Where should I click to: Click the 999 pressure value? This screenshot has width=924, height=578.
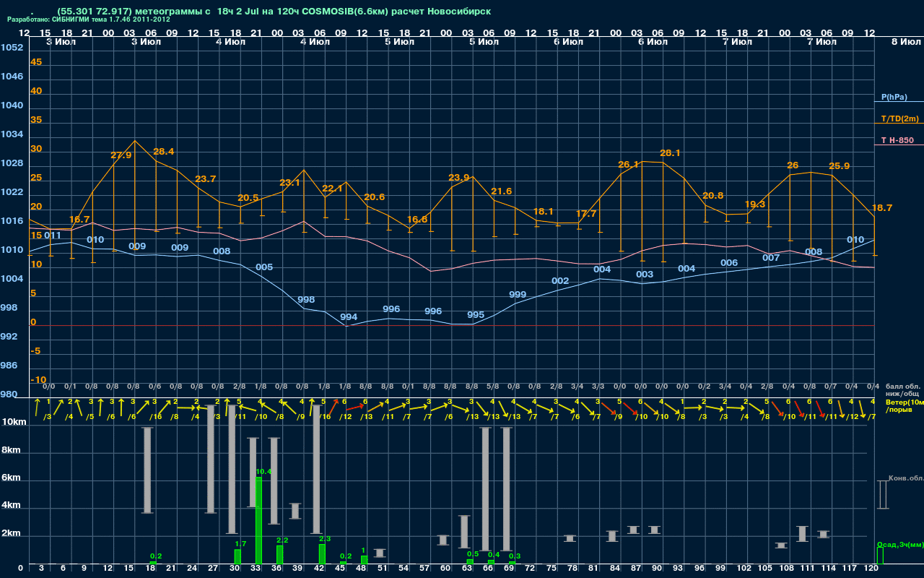[x=518, y=295]
